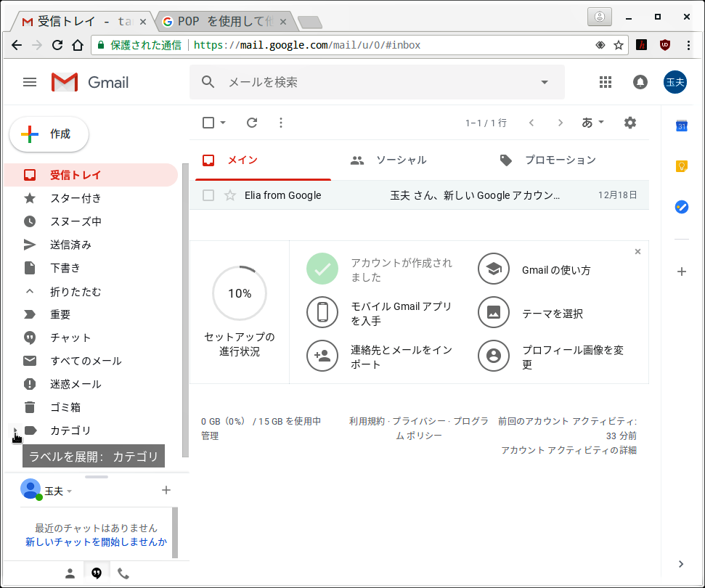Open Google Keep lightbulb icon
This screenshot has height=588, width=705.
(681, 166)
